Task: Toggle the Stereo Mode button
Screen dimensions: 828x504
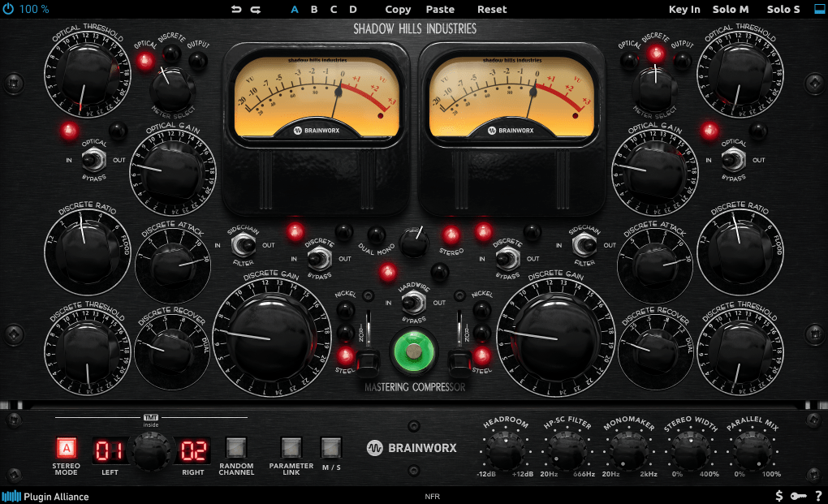Action: point(67,448)
